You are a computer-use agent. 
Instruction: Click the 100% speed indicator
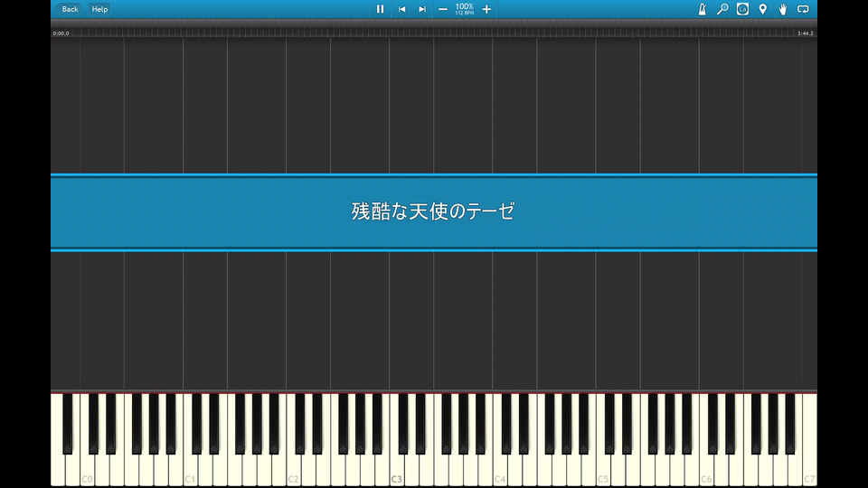click(465, 8)
